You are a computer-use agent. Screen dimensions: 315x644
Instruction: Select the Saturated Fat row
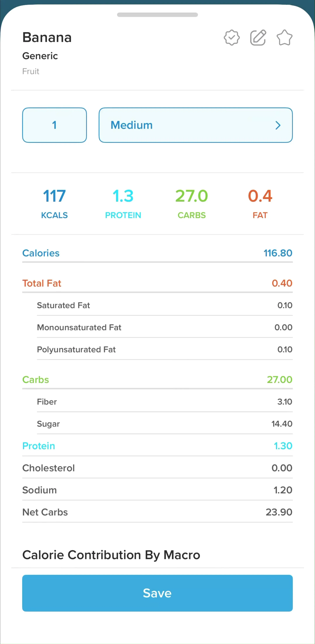(165, 305)
